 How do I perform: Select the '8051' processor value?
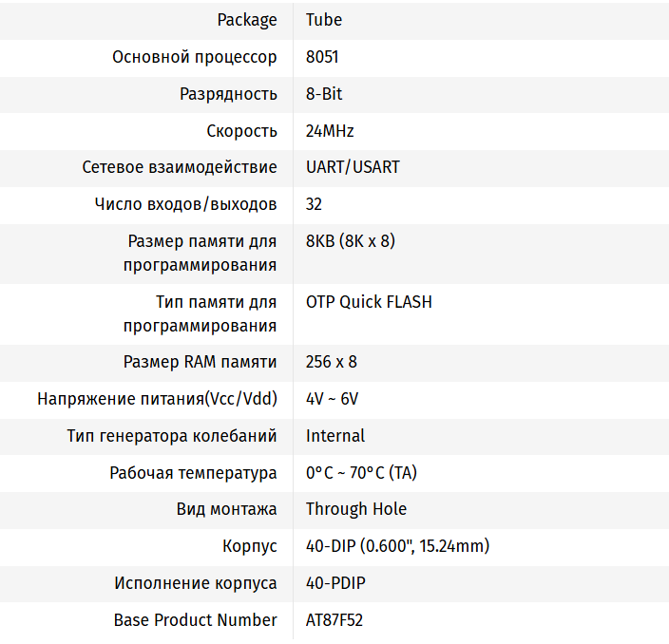pos(322,57)
